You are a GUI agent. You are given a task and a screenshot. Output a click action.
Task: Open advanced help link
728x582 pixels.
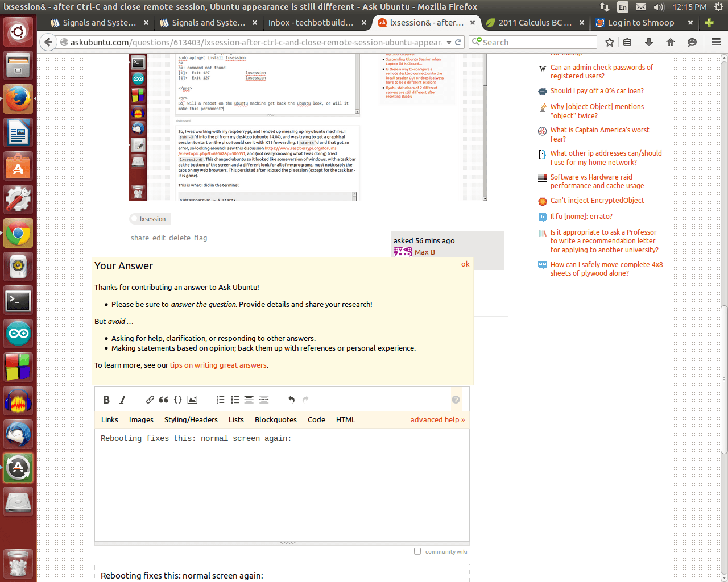click(437, 419)
